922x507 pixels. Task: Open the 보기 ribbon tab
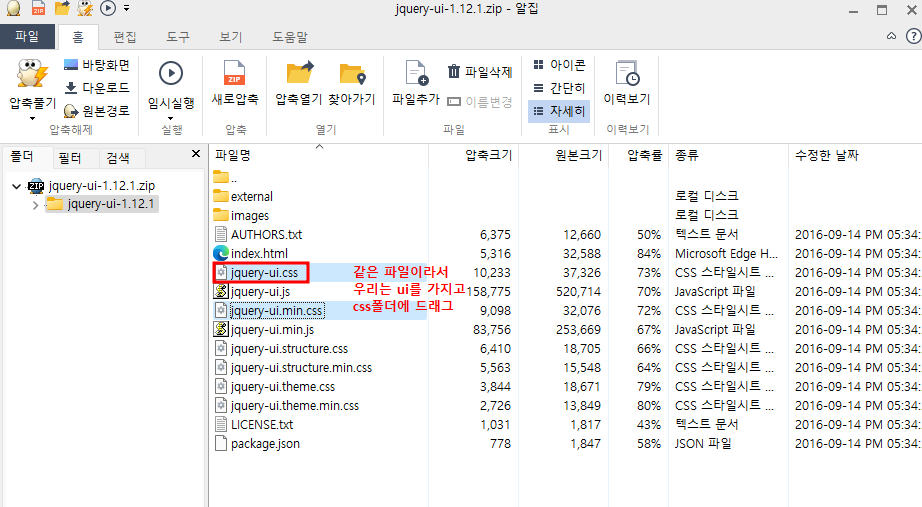(230, 37)
